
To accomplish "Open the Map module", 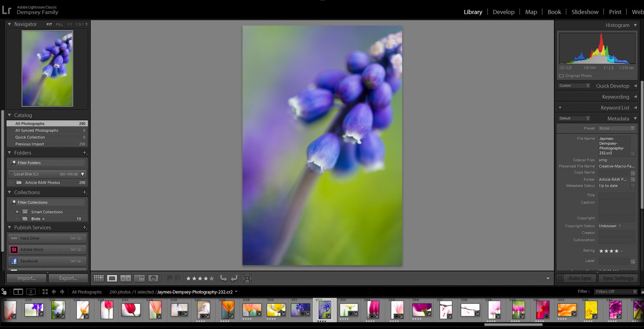I will [x=531, y=12].
